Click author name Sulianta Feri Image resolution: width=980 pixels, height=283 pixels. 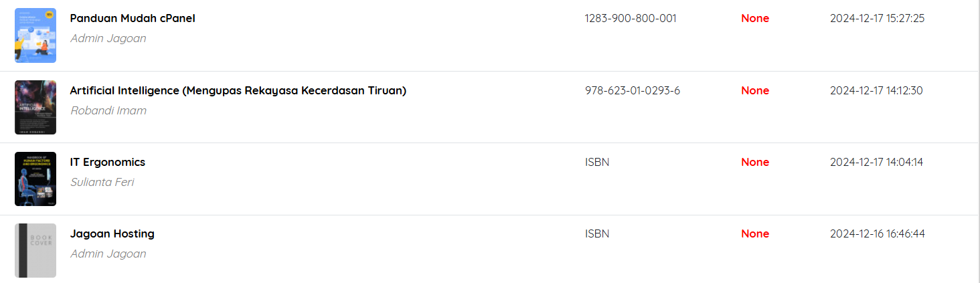pyautogui.click(x=102, y=182)
